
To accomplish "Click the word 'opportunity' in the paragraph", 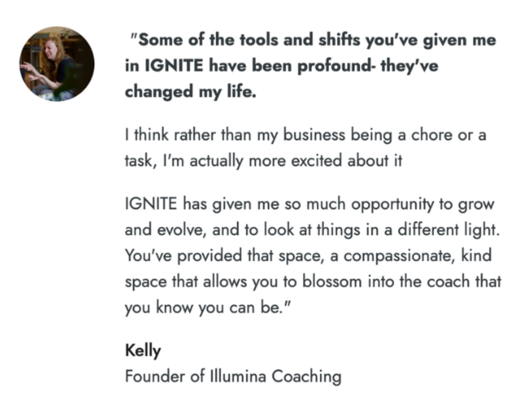I will coord(392,205).
